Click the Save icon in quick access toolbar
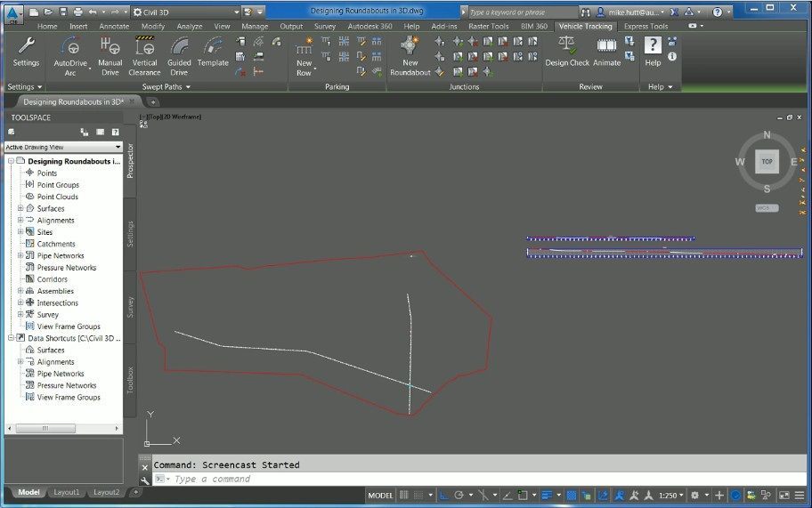Image resolution: width=812 pixels, height=508 pixels. [x=62, y=12]
